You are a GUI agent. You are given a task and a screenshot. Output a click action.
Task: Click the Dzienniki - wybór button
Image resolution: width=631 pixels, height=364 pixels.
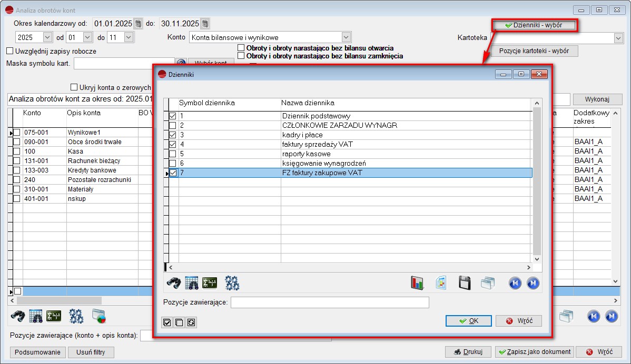tap(534, 25)
